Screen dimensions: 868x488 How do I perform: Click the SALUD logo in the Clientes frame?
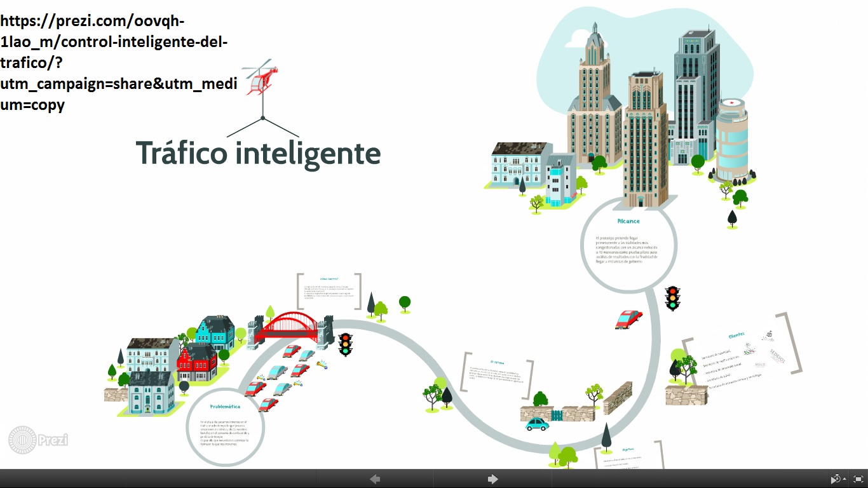click(760, 365)
